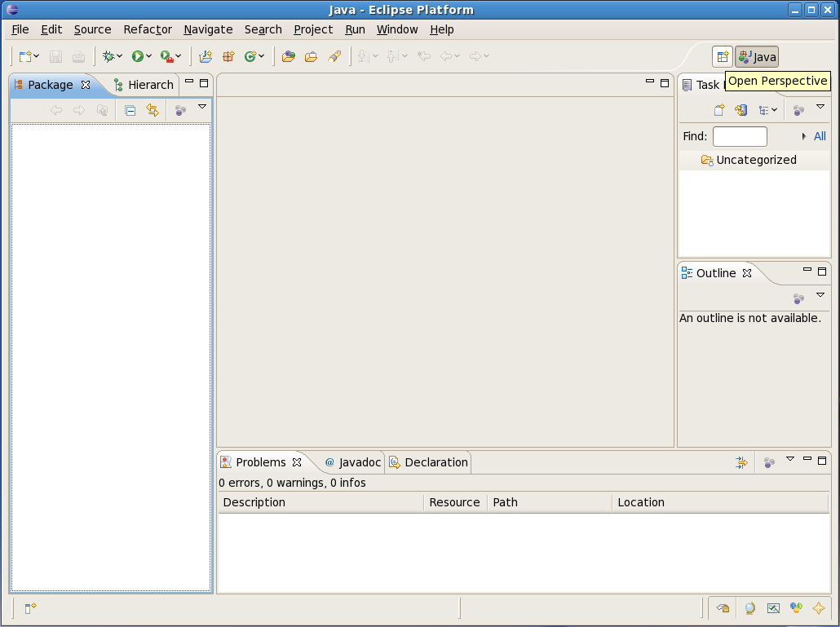Open the Package Explorer view menu triangle

[202, 107]
